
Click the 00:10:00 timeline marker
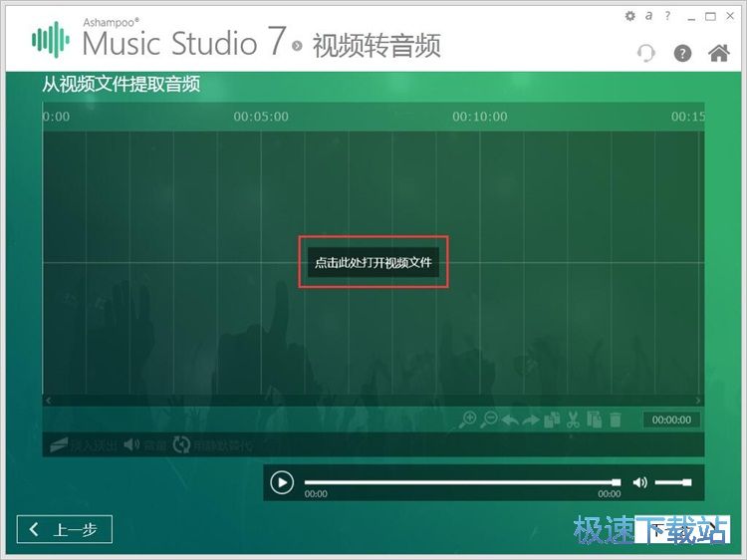pyautogui.click(x=480, y=117)
